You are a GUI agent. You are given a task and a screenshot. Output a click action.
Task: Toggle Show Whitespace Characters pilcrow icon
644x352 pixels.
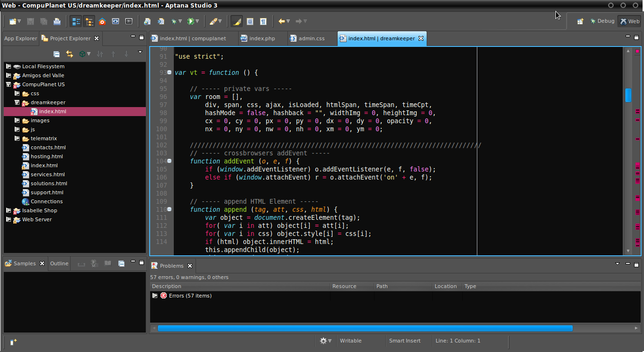(x=263, y=21)
